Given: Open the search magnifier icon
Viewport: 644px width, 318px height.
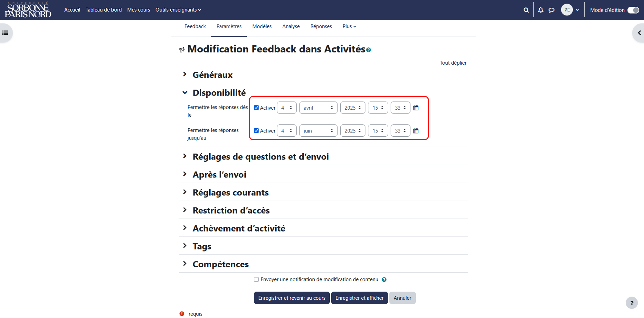Looking at the screenshot, I should [526, 10].
